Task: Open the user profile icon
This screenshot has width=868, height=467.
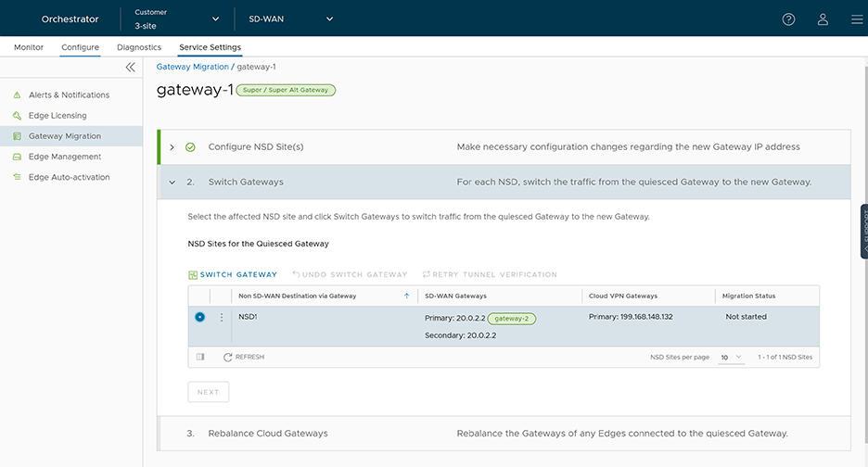Action: tap(823, 19)
